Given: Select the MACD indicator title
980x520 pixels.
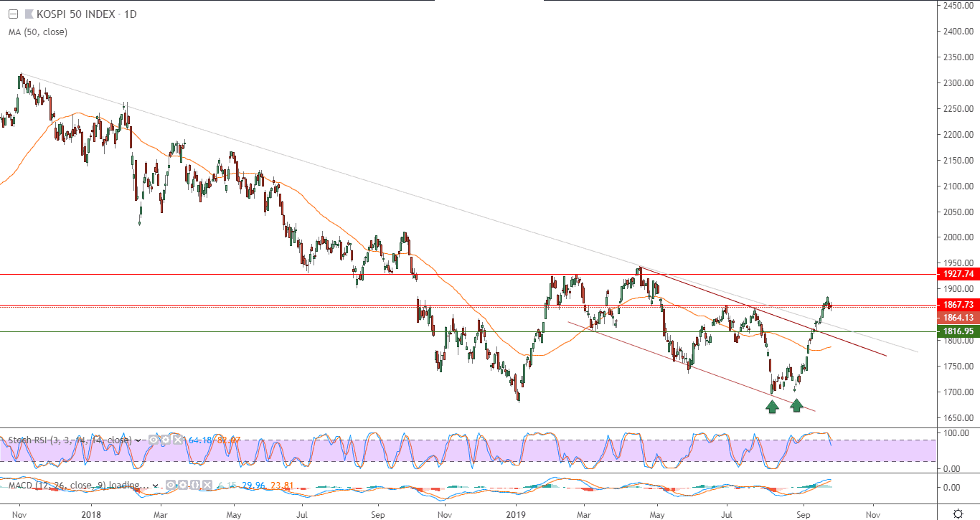Looking at the screenshot, I should pos(77,486).
